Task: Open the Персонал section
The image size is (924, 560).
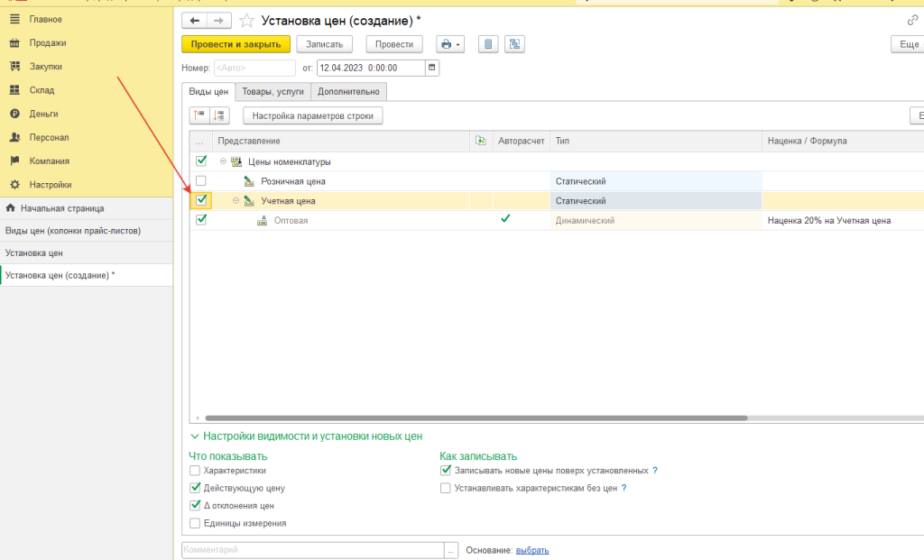Action: point(49,137)
